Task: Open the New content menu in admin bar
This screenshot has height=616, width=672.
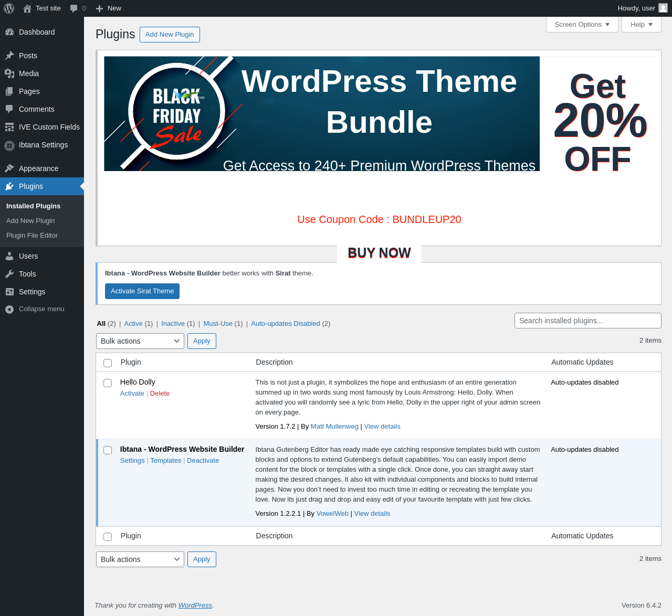Action: tap(109, 8)
